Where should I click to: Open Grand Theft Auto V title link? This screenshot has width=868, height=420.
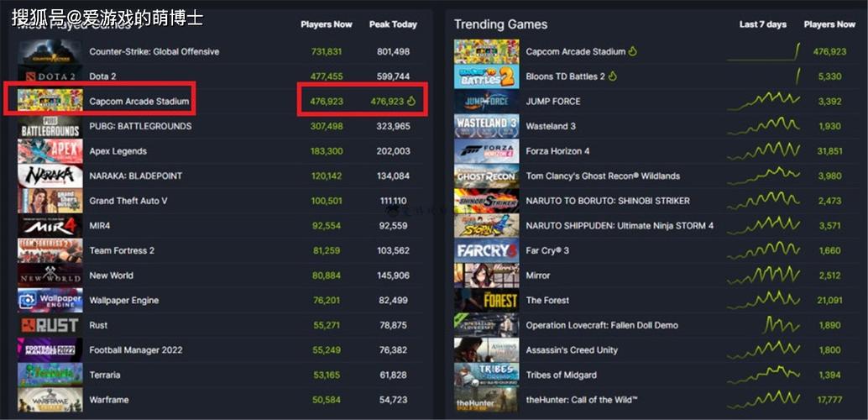click(x=128, y=201)
